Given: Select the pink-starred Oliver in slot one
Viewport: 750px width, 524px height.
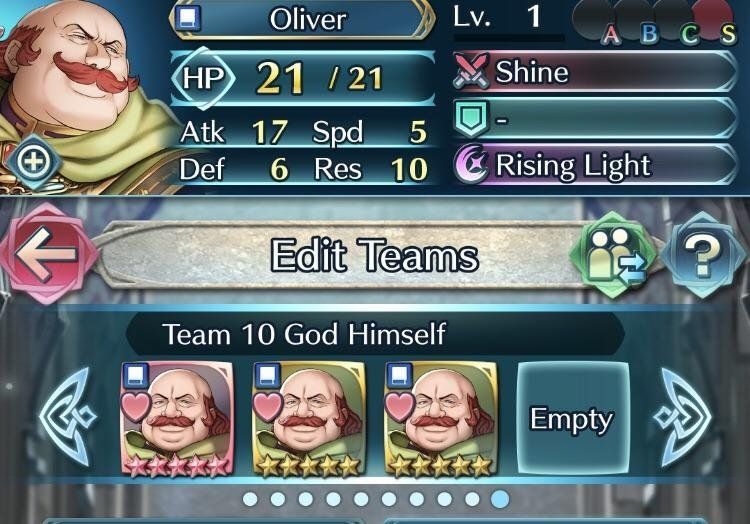Looking at the screenshot, I should click(x=177, y=420).
